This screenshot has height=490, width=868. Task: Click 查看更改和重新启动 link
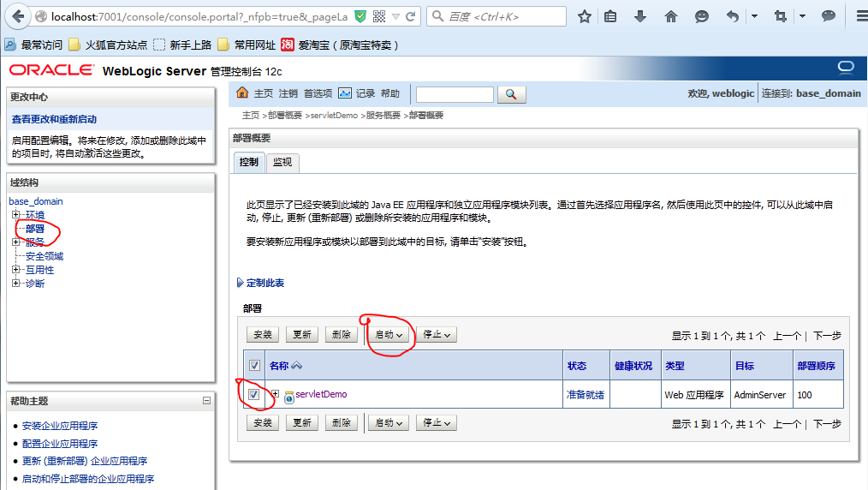[54, 119]
